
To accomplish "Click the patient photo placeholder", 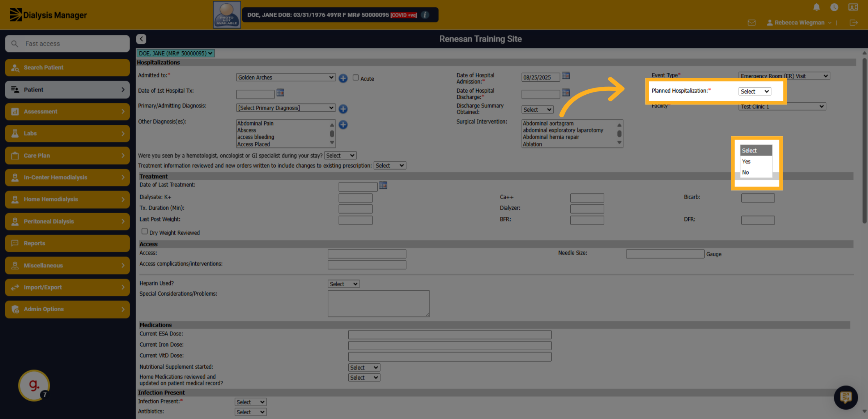I will click(x=227, y=15).
